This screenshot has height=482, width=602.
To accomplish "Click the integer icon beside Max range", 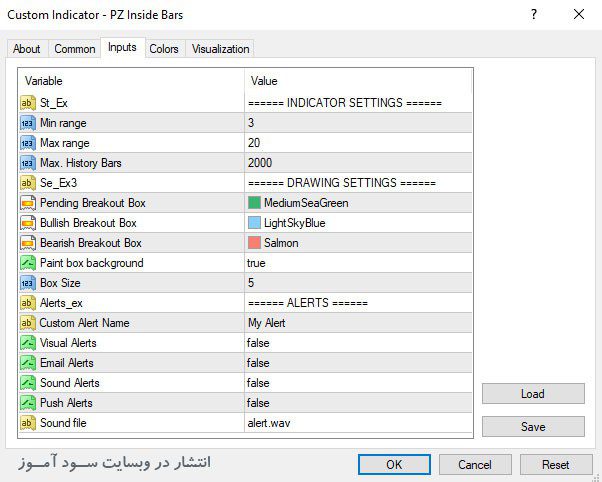I will (28, 143).
